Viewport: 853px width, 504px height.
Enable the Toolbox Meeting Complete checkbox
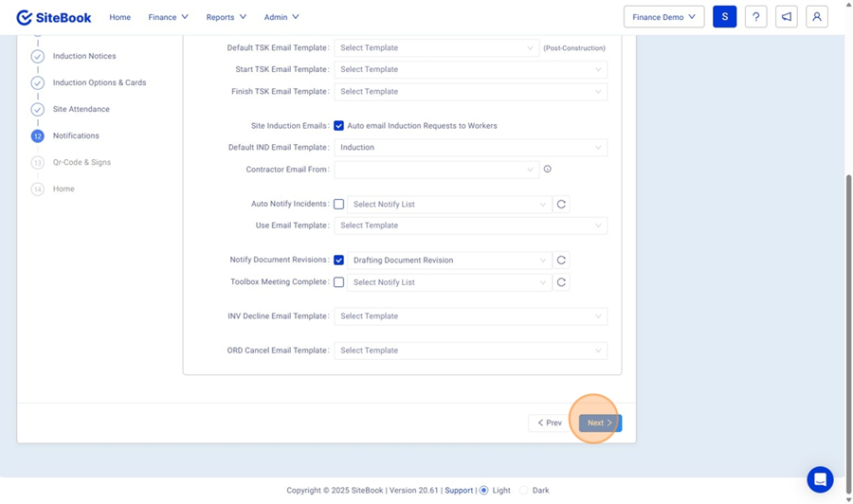338,282
